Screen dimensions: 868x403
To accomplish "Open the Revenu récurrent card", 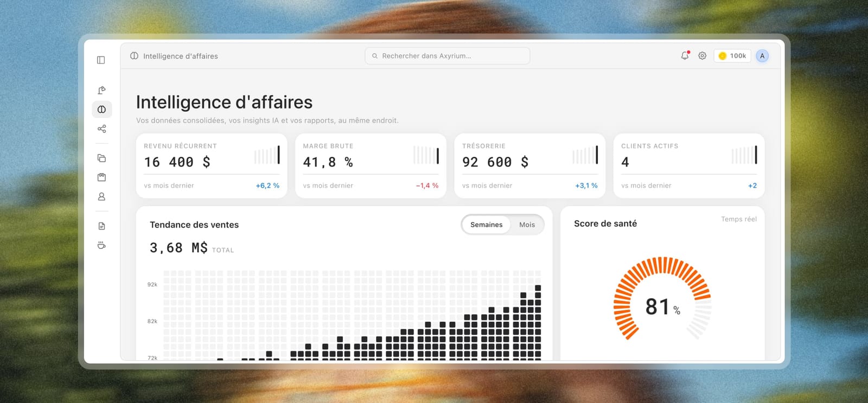I will (212, 166).
